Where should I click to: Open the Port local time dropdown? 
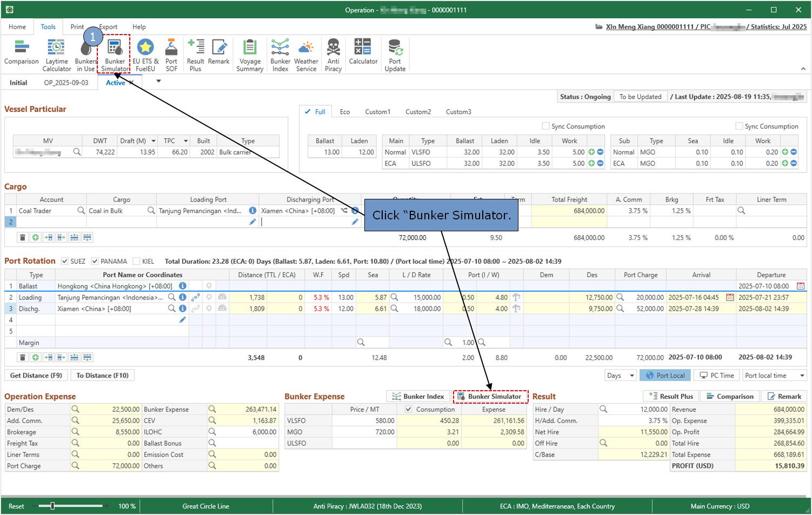click(775, 376)
